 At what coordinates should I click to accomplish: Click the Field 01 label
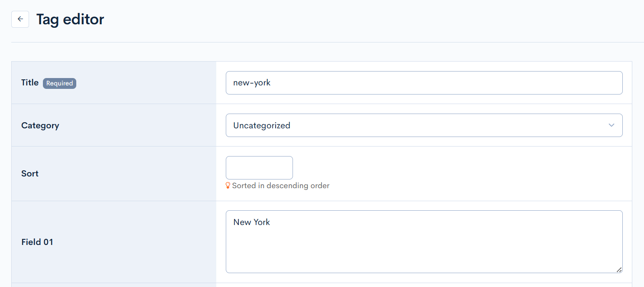[37, 242]
